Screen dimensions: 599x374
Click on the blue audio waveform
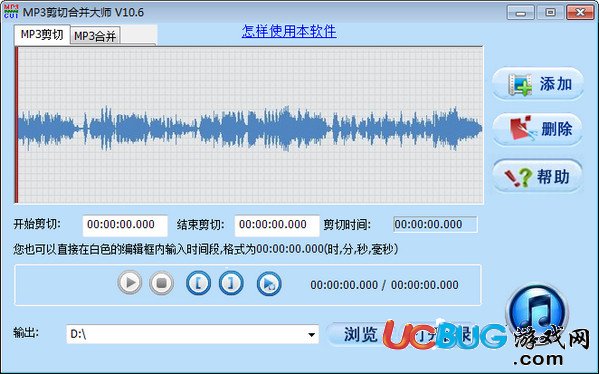pyautogui.click(x=250, y=129)
